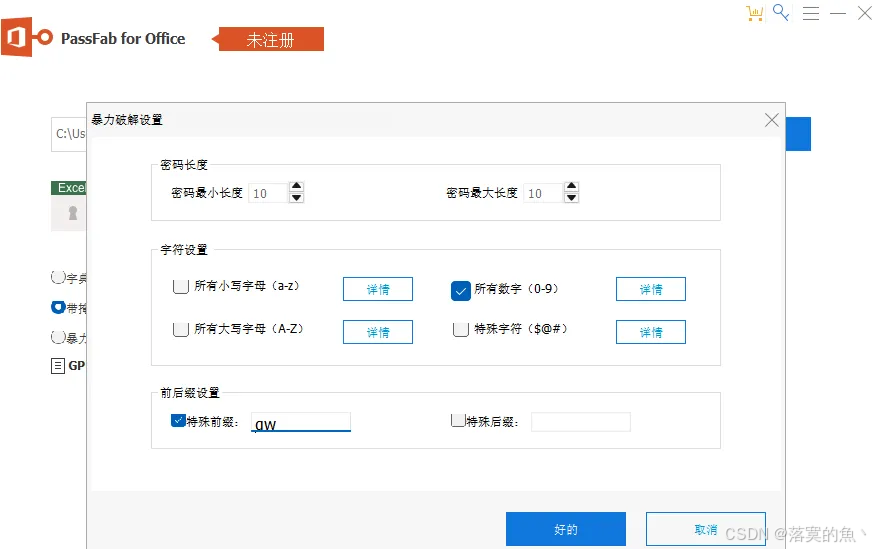
Task: Uncheck 所有数字 (0-9) checkbox
Action: tap(460, 290)
